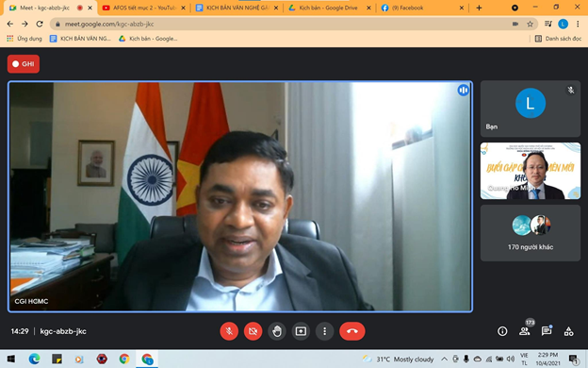Toggle the microphone mute button

click(229, 331)
